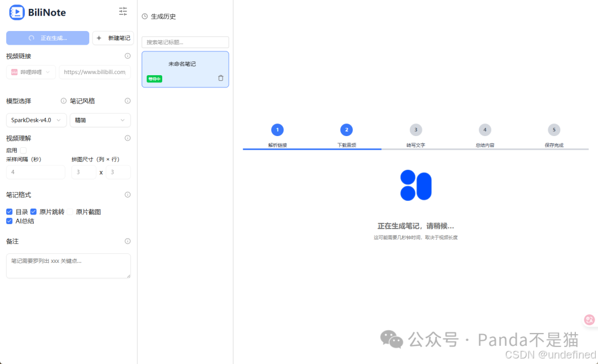Click the 正在生成... button
598x364 pixels.
coord(48,38)
